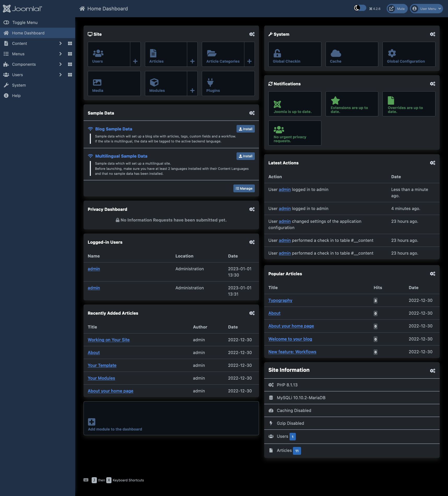
Task: Install the Blog Sample Data
Action: (245, 129)
